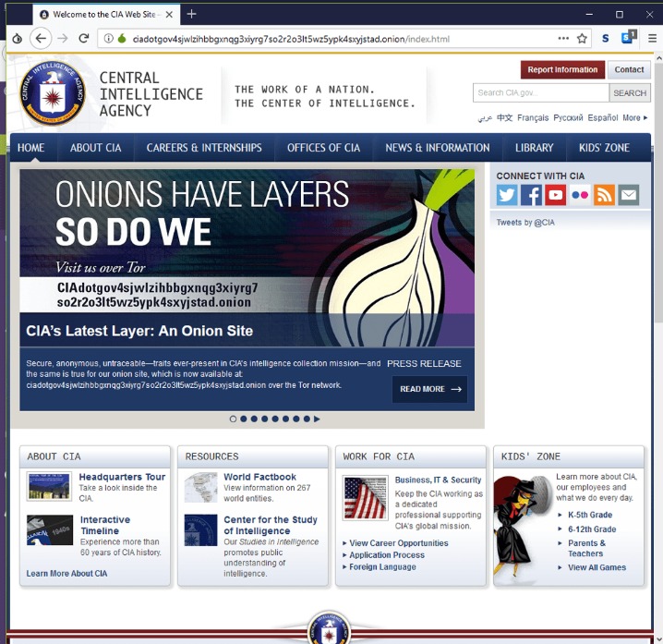Select the second carousel slide dot

click(x=244, y=419)
